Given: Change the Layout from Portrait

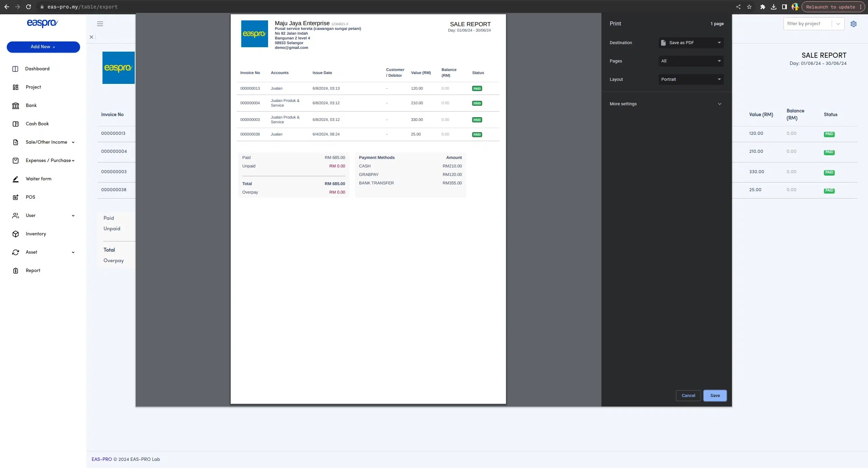Looking at the screenshot, I should point(691,79).
